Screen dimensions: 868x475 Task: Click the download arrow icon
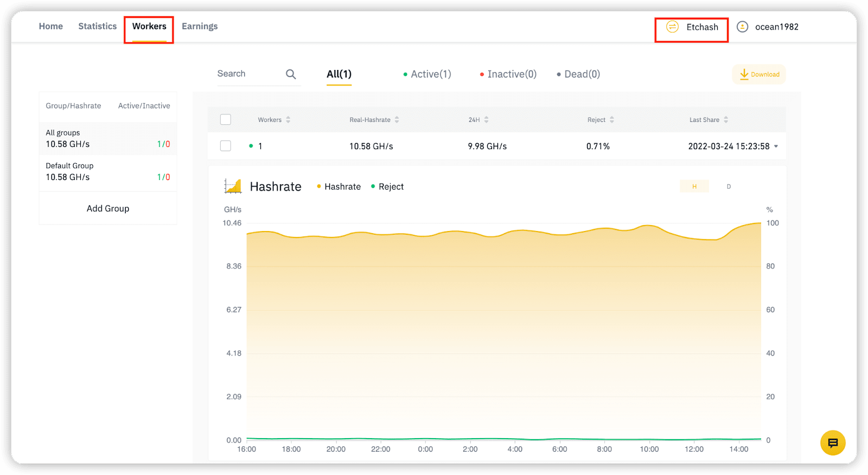pyautogui.click(x=744, y=74)
